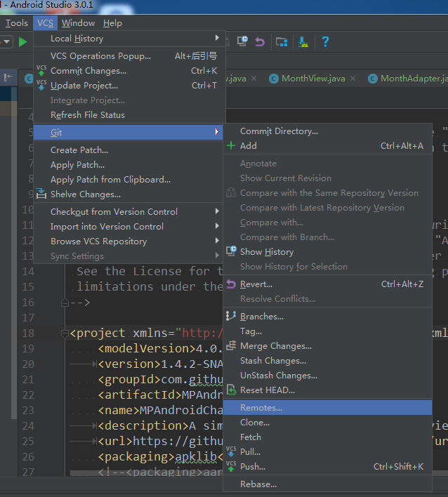Viewport: 448px width, 497px height.
Task: Click the SDK Manager download icon
Action: [303, 41]
